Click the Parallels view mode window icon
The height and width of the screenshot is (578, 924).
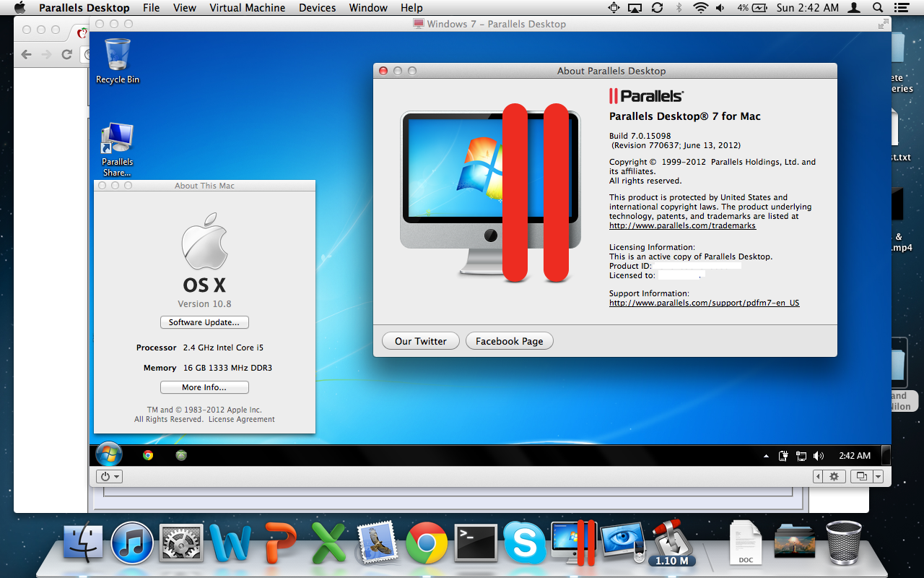[861, 476]
